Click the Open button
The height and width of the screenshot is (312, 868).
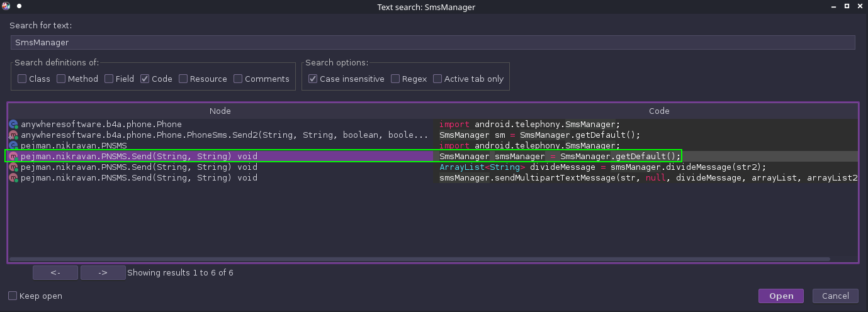pyautogui.click(x=781, y=296)
